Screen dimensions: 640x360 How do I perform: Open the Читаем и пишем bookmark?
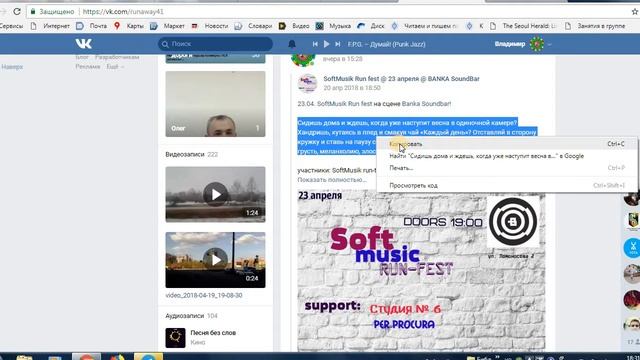coord(424,26)
